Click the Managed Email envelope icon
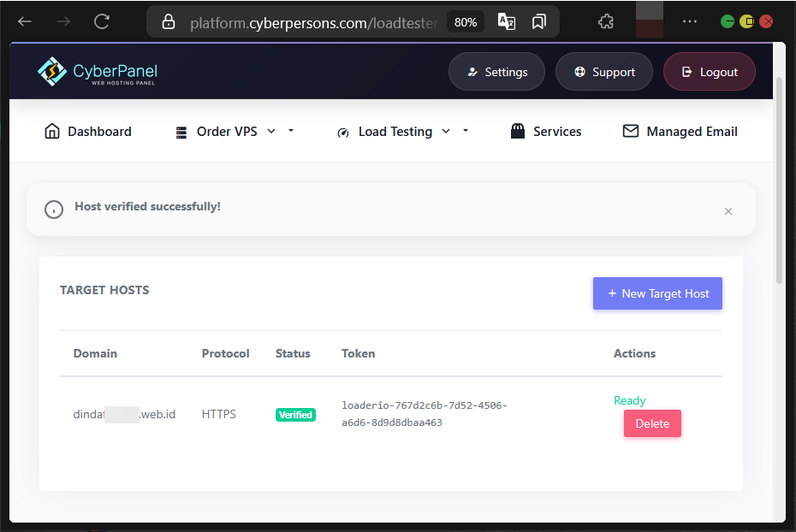 coord(631,131)
